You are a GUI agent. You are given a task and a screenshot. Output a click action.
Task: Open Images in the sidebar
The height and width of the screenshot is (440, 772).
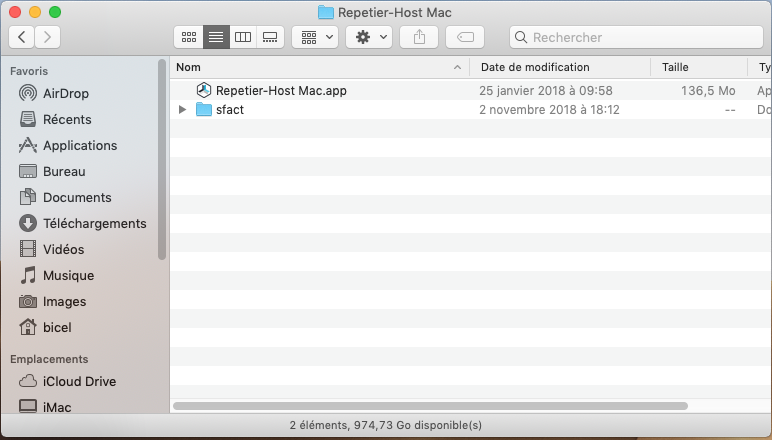pos(64,302)
